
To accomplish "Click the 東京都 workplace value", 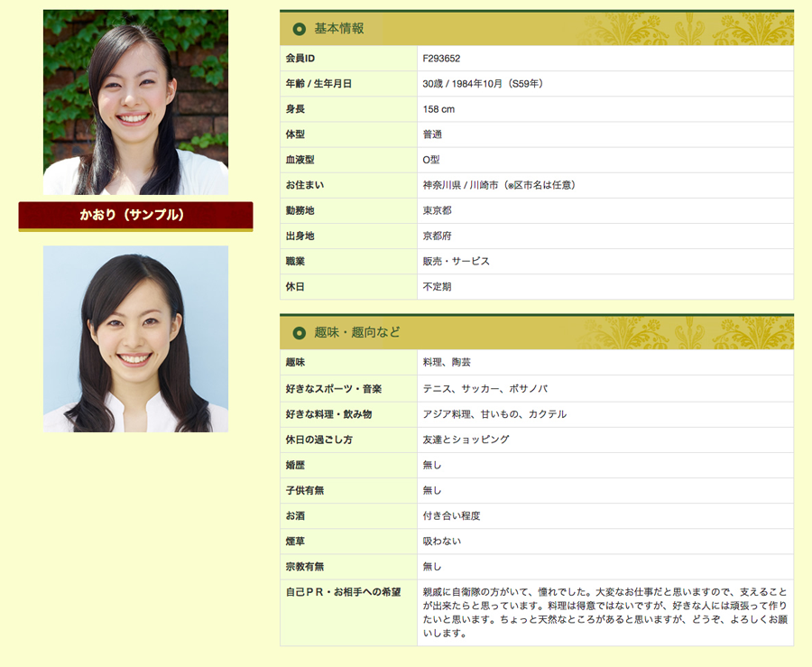I will click(437, 210).
